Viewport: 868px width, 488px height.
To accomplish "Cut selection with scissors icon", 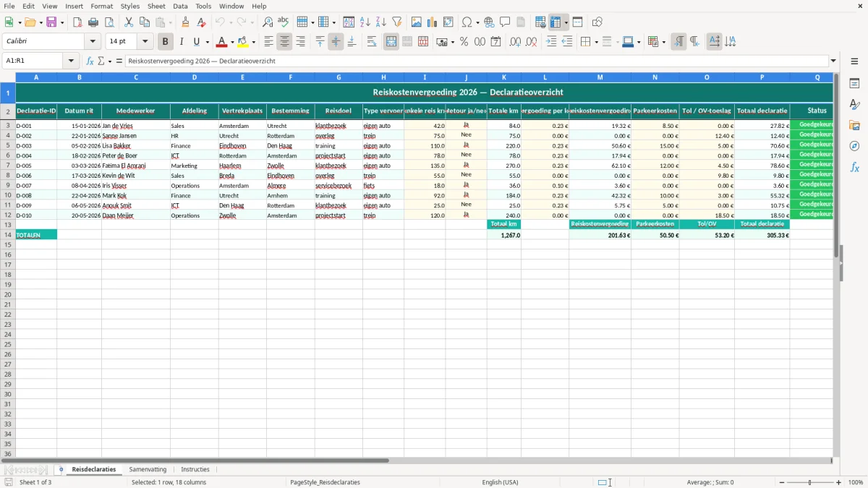I will (x=129, y=22).
